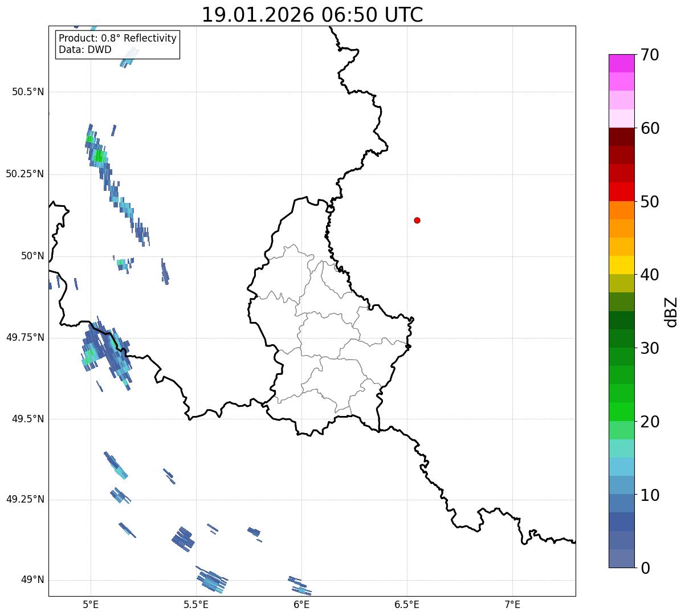This screenshot has width=685, height=616.
Task: Click the longitude label 6.5°E
Action: [407, 604]
